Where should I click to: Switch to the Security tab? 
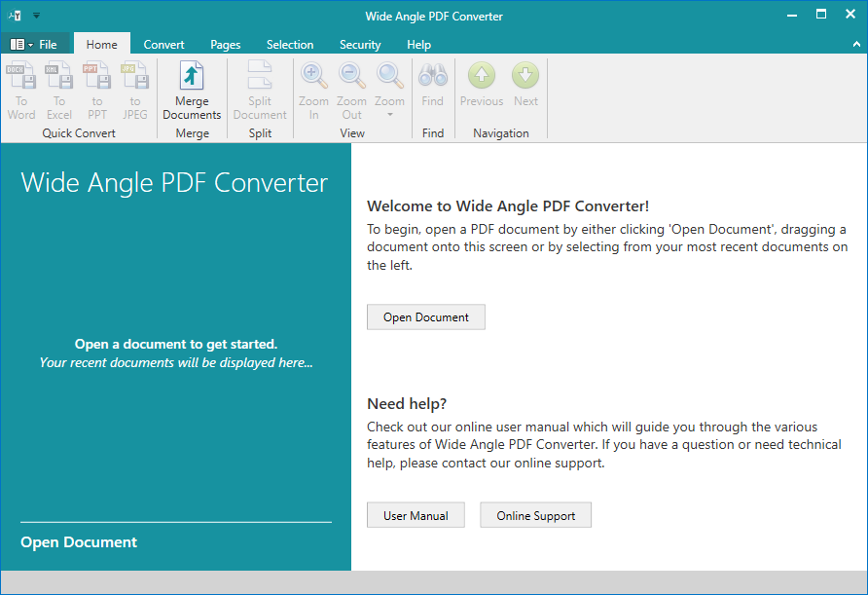[x=360, y=45]
